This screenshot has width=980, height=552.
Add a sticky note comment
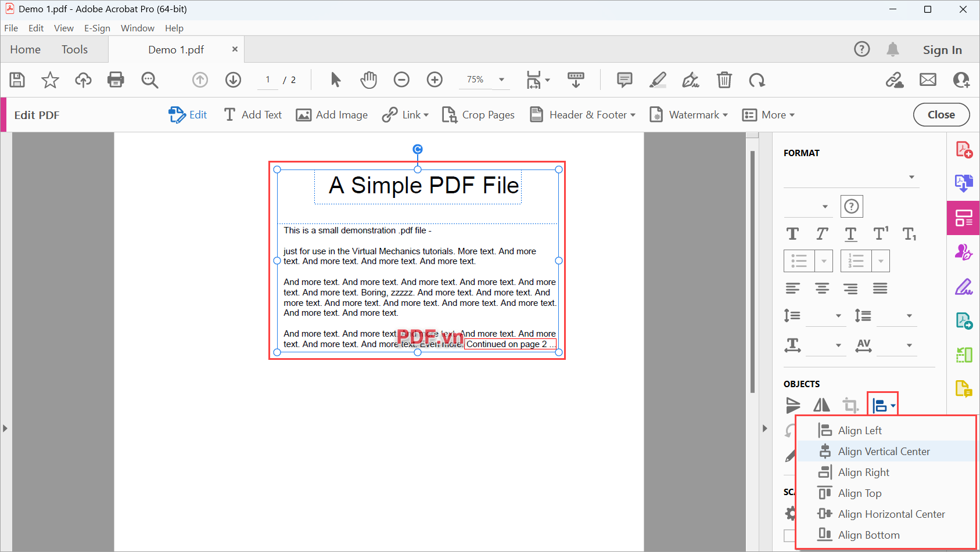[624, 80]
